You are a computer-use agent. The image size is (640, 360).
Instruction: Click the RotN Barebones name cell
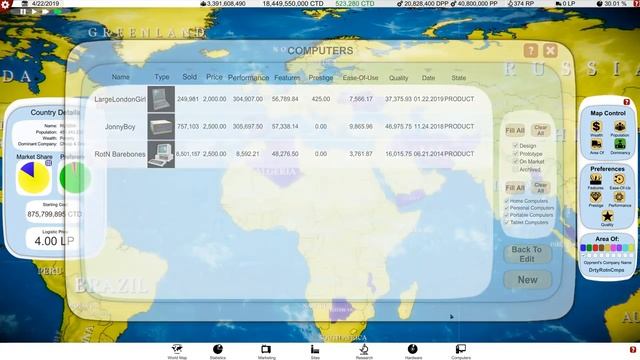pos(120,154)
